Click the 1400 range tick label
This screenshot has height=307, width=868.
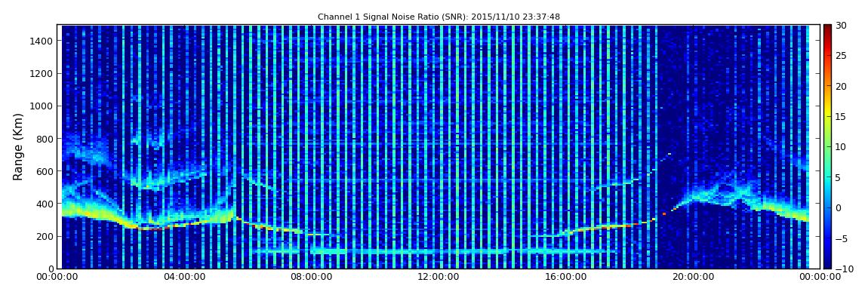tap(42, 41)
